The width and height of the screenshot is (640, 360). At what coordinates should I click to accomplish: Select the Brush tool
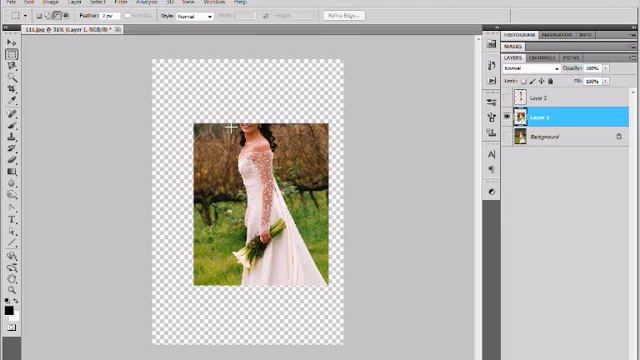pyautogui.click(x=11, y=125)
